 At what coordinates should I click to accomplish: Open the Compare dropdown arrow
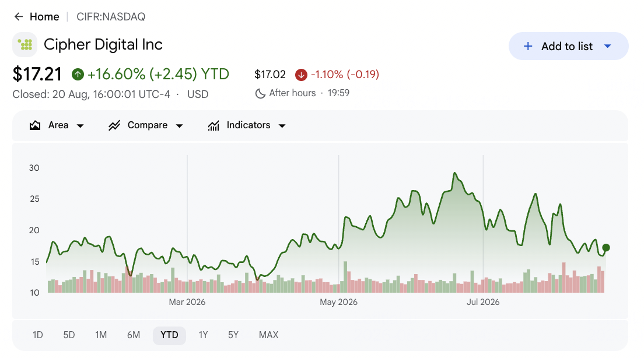pos(180,125)
